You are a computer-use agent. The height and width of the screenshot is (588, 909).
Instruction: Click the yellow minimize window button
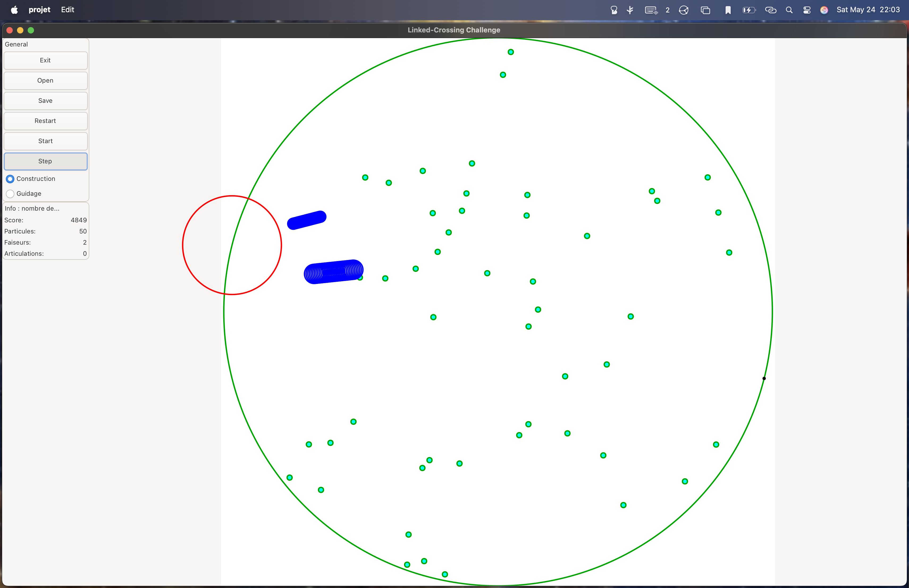pyautogui.click(x=20, y=30)
